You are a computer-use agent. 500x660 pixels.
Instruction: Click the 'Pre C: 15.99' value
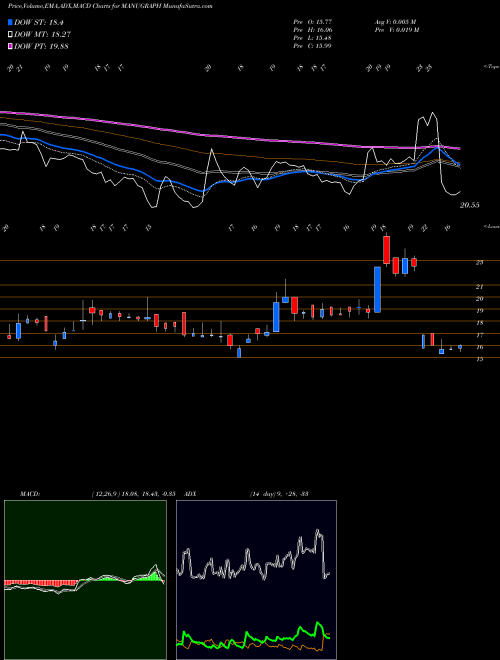tap(313, 46)
